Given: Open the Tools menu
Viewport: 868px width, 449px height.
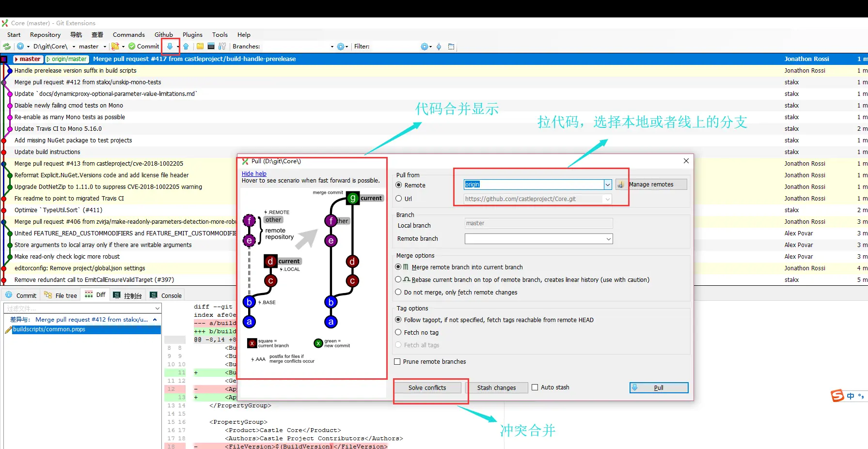Looking at the screenshot, I should (x=220, y=35).
